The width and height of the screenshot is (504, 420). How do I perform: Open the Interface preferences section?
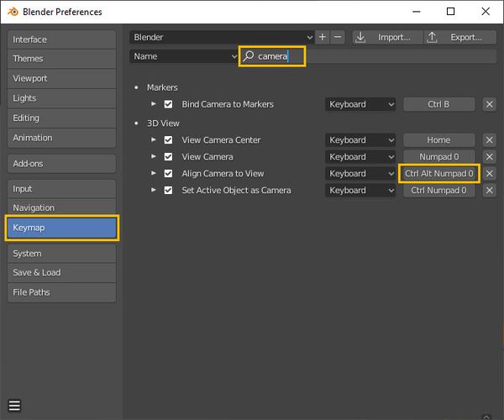[x=61, y=39]
